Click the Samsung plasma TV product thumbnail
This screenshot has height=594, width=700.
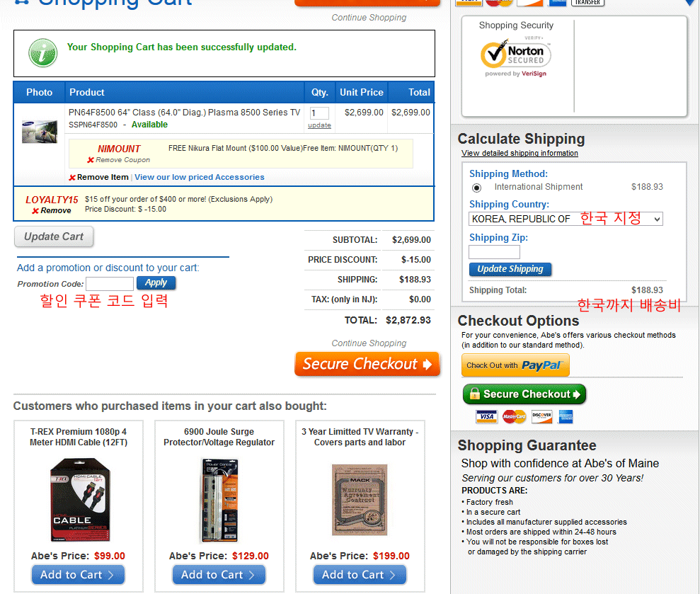click(x=40, y=132)
